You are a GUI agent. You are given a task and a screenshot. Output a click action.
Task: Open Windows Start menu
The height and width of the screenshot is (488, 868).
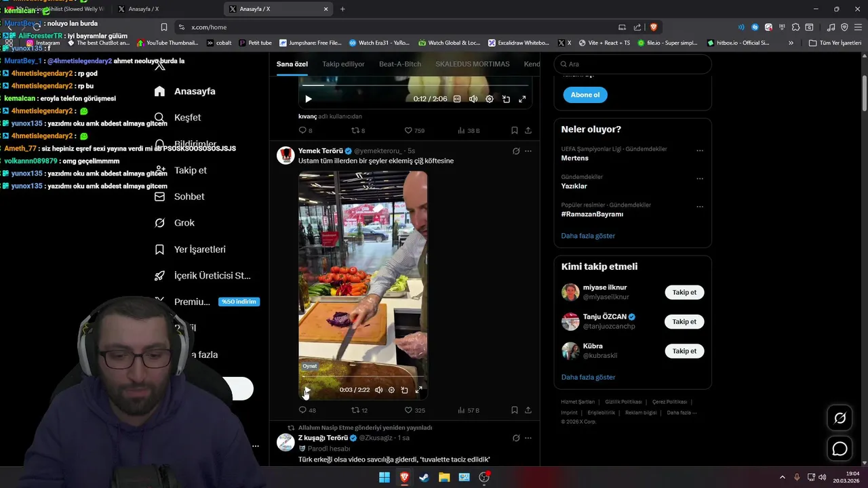click(x=384, y=477)
